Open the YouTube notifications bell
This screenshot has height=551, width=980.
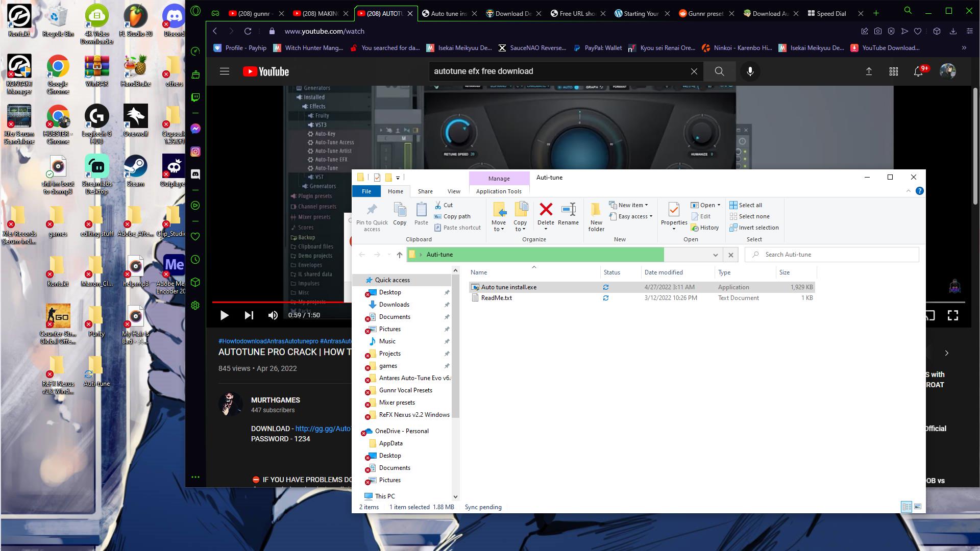click(918, 71)
